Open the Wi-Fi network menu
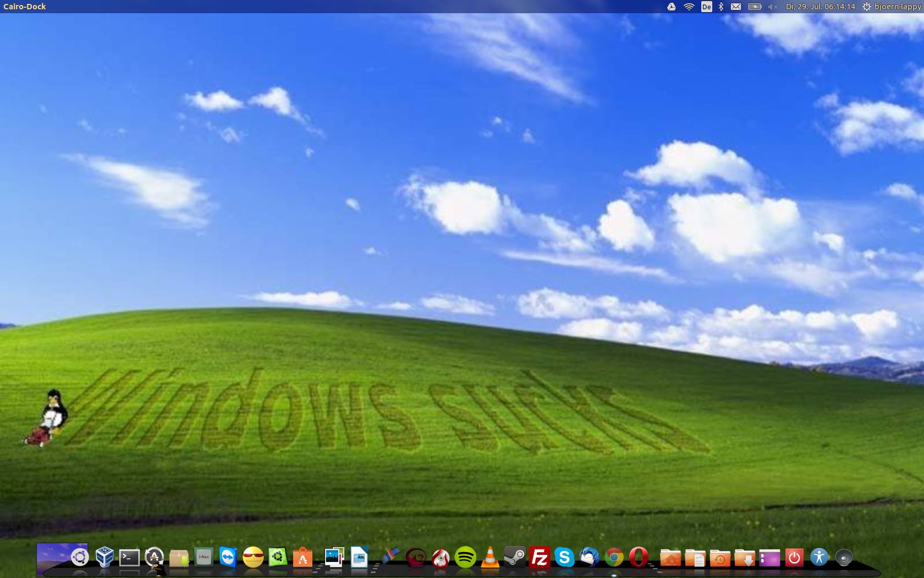 pyautogui.click(x=689, y=7)
